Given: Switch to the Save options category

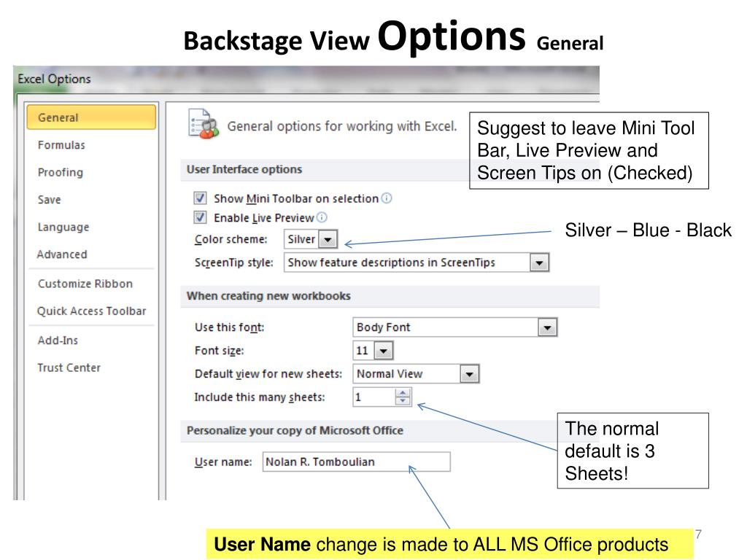Looking at the screenshot, I should click(50, 200).
